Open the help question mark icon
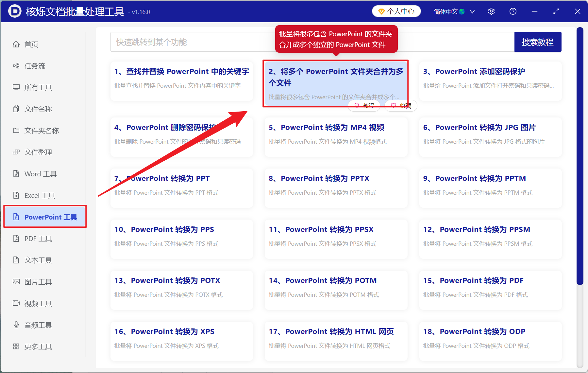The height and width of the screenshot is (373, 588). (512, 11)
